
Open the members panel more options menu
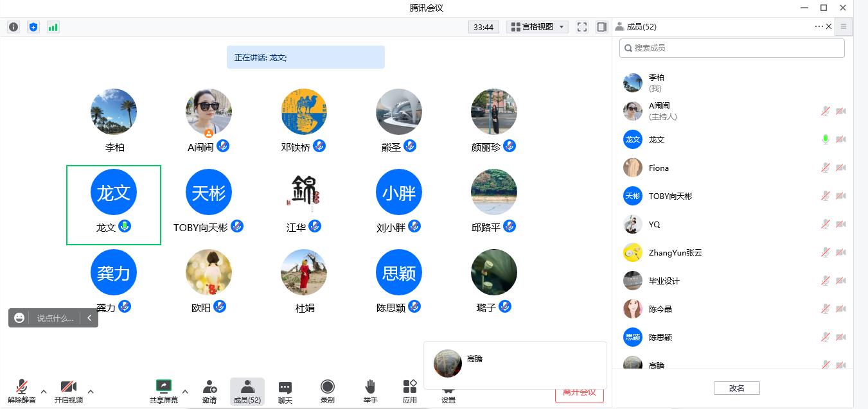pyautogui.click(x=818, y=26)
